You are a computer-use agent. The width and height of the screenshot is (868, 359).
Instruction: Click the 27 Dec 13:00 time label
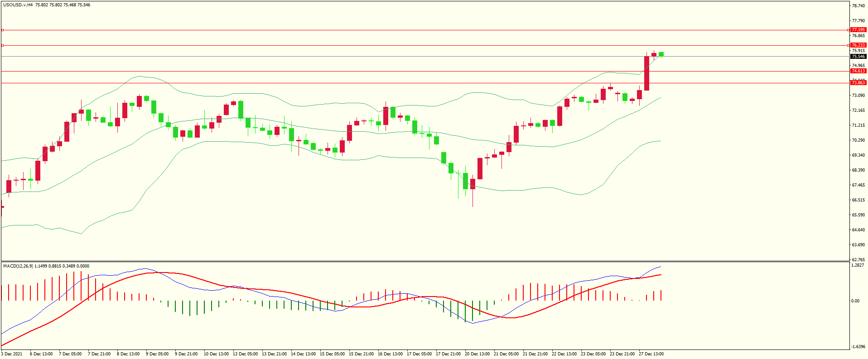tap(651, 354)
